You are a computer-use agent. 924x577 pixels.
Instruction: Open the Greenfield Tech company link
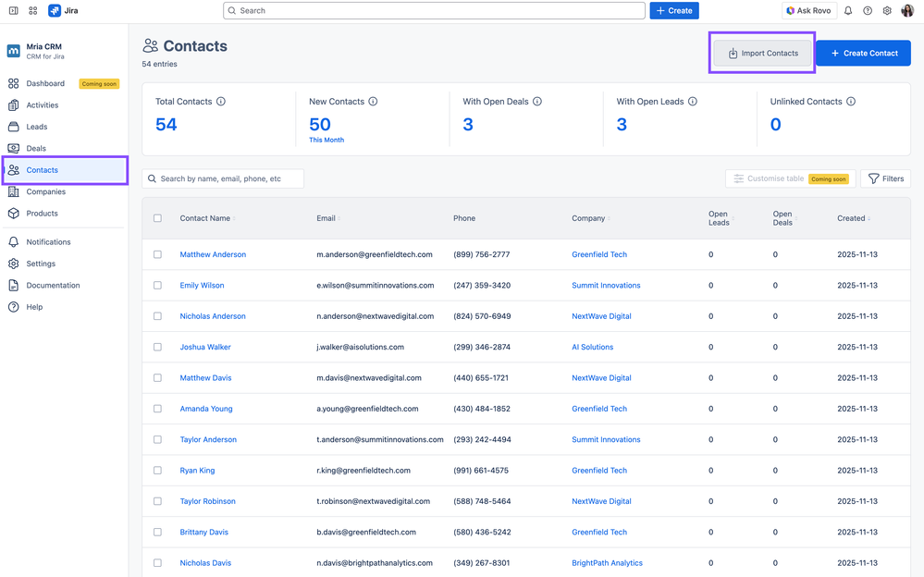click(601, 254)
